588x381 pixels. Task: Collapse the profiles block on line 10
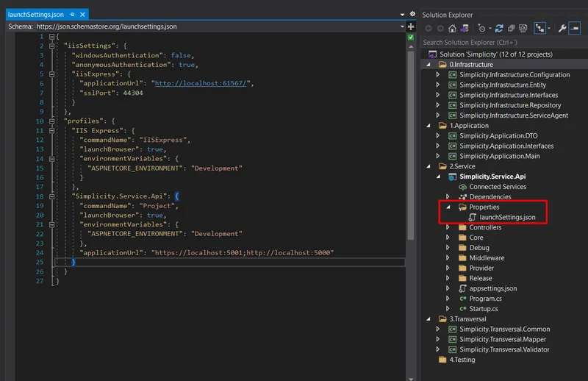pyautogui.click(x=51, y=121)
